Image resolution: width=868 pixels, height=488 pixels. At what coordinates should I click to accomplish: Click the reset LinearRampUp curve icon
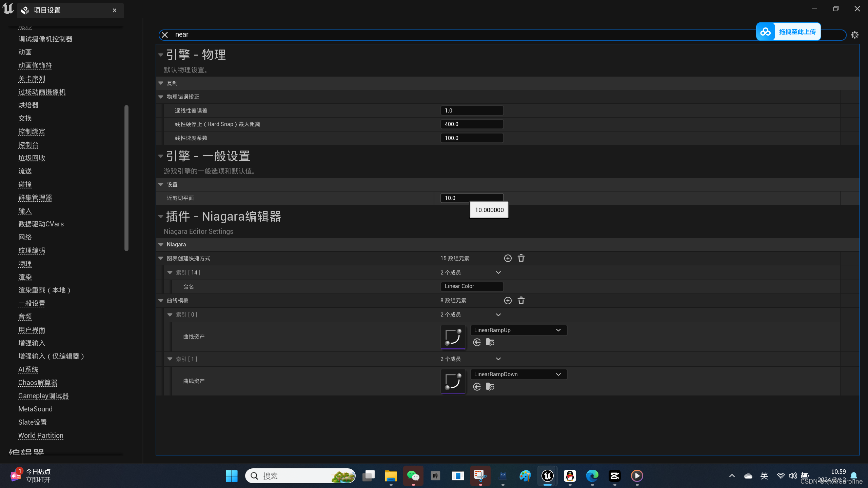click(x=477, y=342)
